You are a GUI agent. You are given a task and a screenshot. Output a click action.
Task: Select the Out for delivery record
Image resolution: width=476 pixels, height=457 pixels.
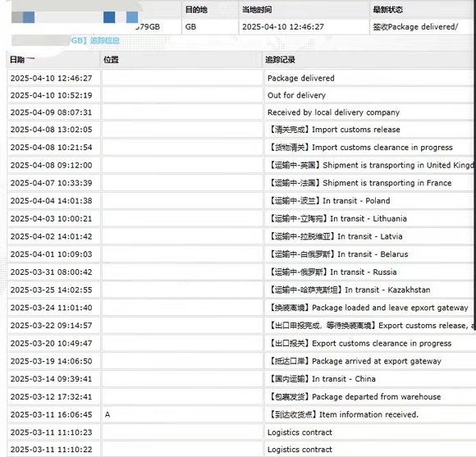click(x=296, y=95)
